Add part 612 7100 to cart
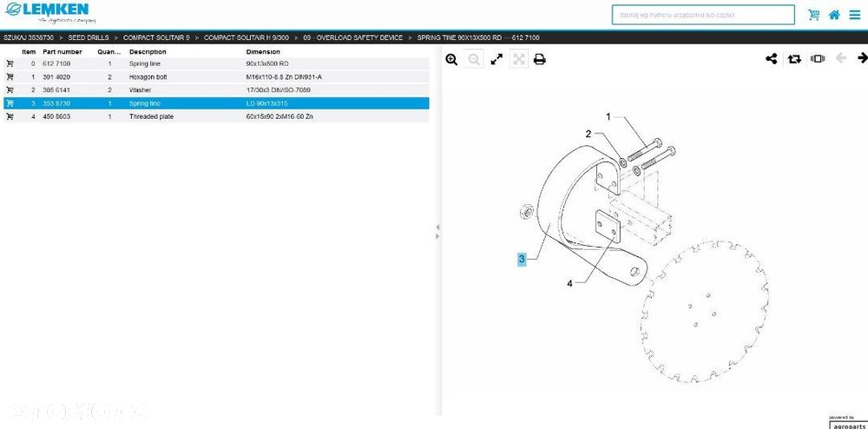 coord(10,63)
